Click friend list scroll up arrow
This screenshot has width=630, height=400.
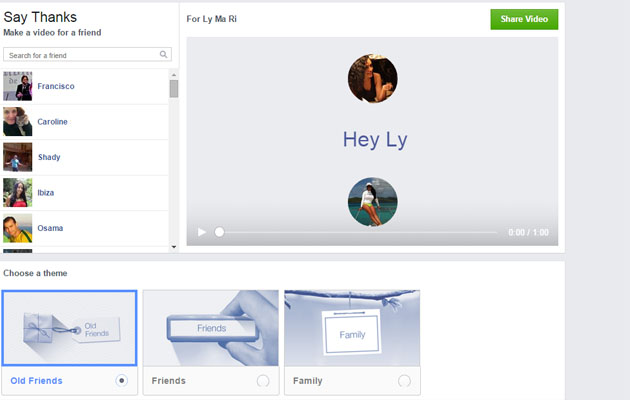coord(174,75)
